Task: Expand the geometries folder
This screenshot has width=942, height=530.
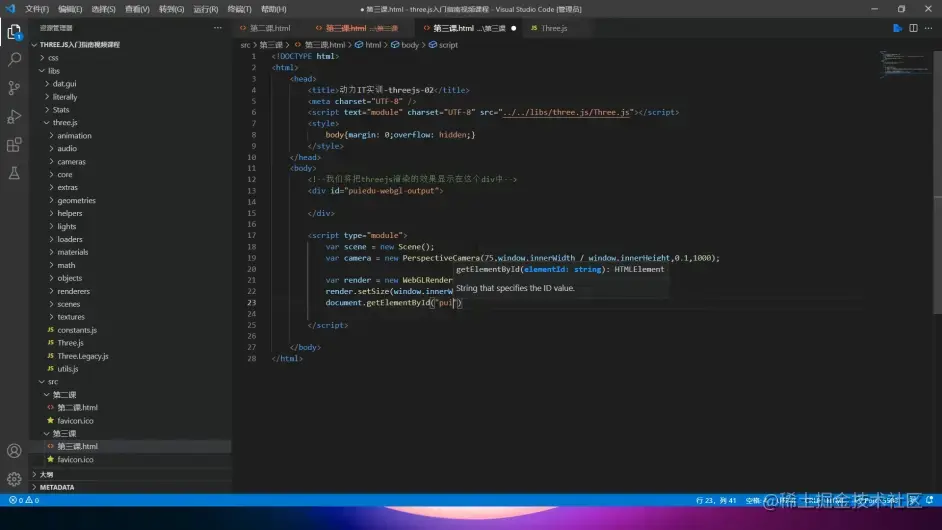Action: click(76, 200)
